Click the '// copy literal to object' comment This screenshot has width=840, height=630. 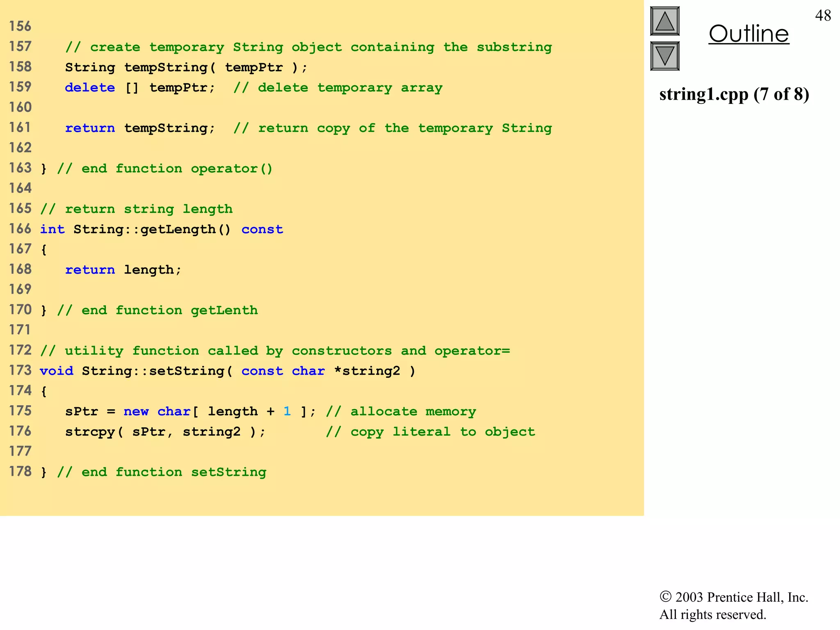pos(431,432)
